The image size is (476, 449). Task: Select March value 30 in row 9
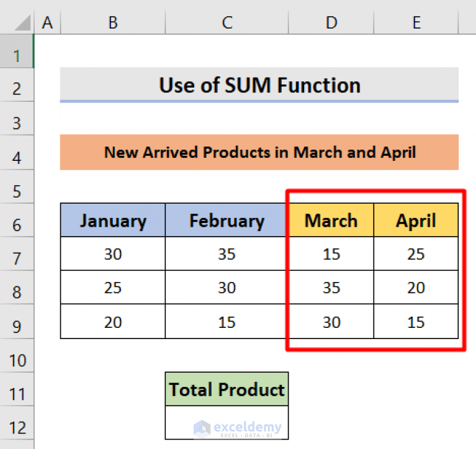coord(331,322)
